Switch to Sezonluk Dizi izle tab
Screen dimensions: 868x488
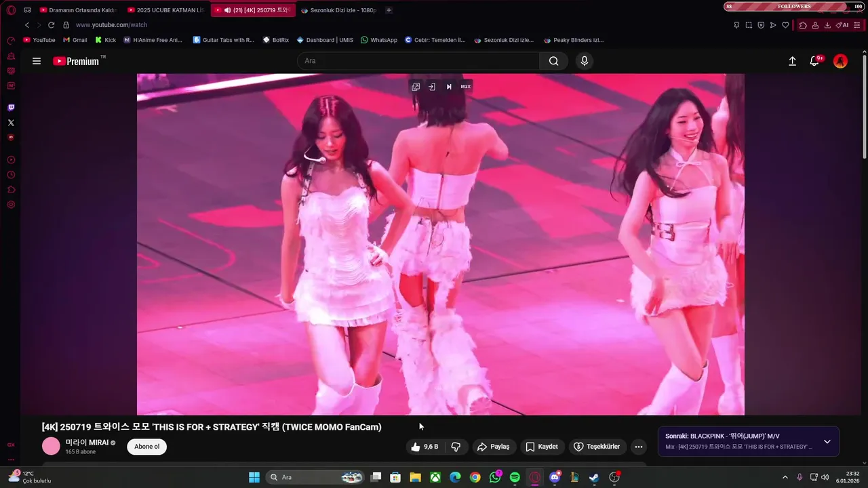[x=339, y=10]
